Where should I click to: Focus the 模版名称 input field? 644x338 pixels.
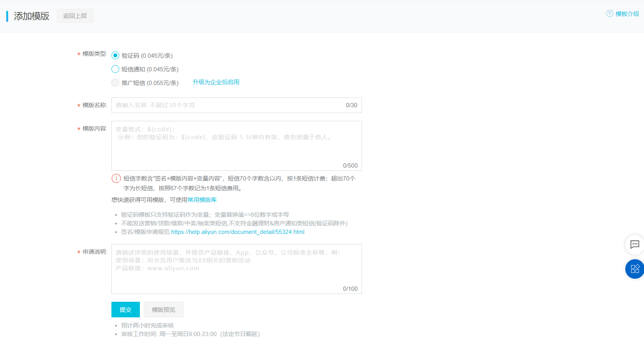point(236,105)
